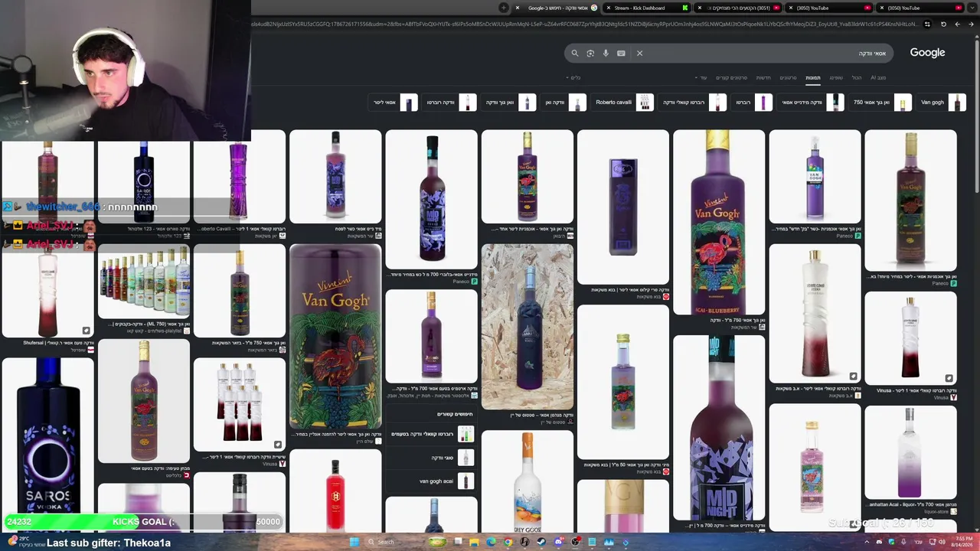The width and height of the screenshot is (980, 551).
Task: Select the Shopping (שופינג) tab
Action: tap(836, 77)
